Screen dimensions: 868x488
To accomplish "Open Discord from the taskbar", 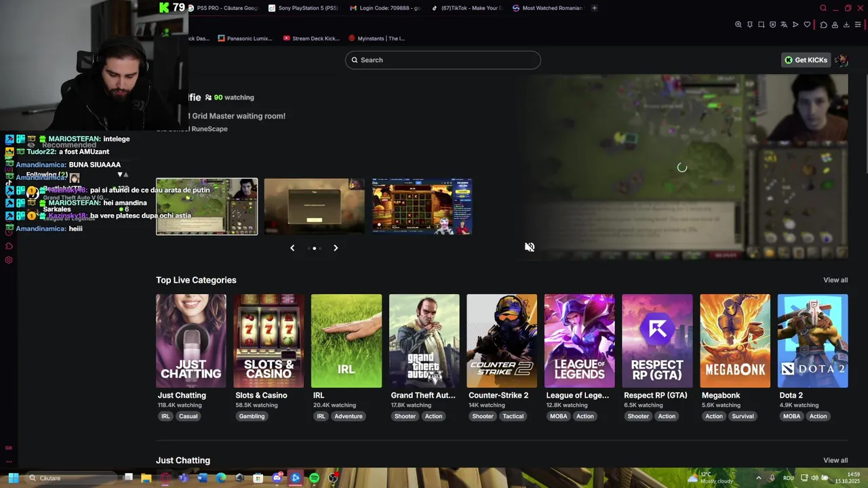I will 277,478.
